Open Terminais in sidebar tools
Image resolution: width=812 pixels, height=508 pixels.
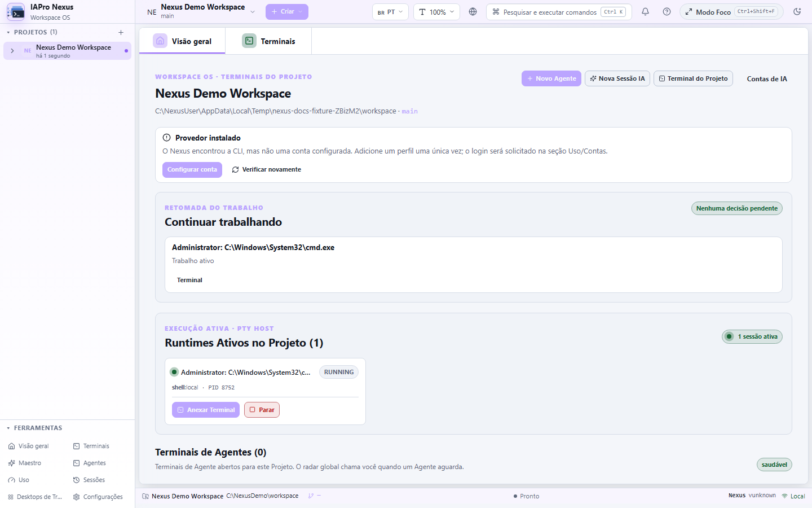pyautogui.click(x=91, y=446)
